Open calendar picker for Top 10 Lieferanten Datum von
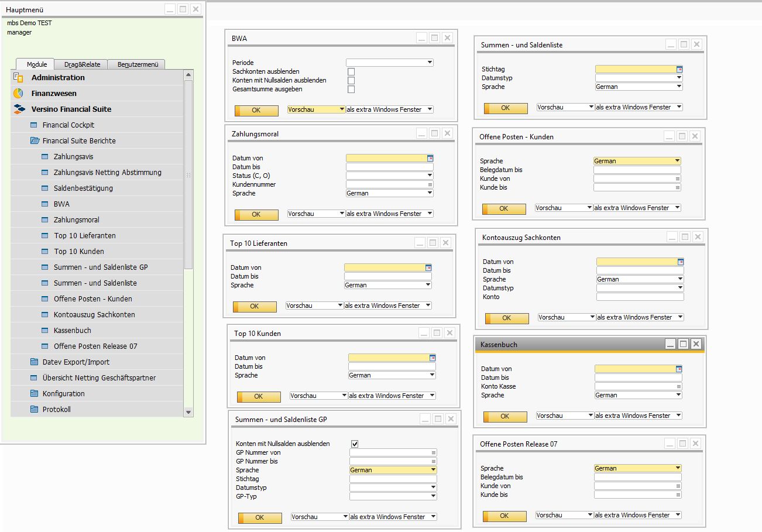Screen dimensions: 762x532 coord(428,267)
